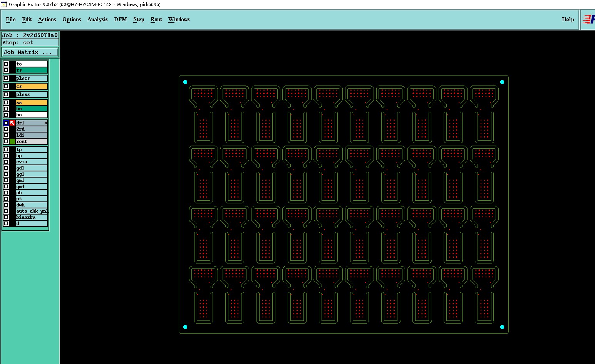
Task: Toggle the checkbox for layer gm1
Action: pos(6,180)
